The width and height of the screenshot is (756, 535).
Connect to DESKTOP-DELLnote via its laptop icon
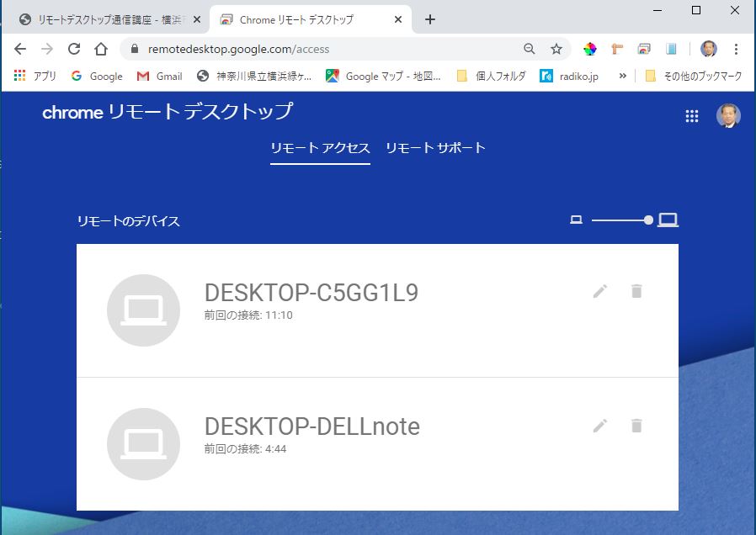tap(144, 444)
